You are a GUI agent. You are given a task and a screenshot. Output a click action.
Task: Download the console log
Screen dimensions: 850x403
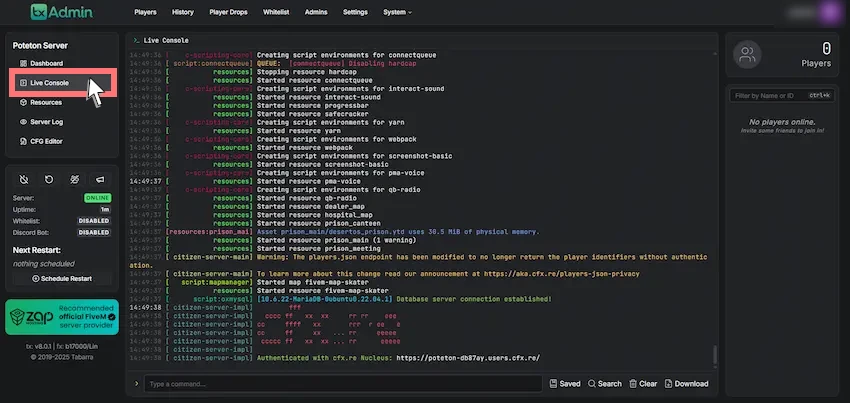(x=686, y=384)
